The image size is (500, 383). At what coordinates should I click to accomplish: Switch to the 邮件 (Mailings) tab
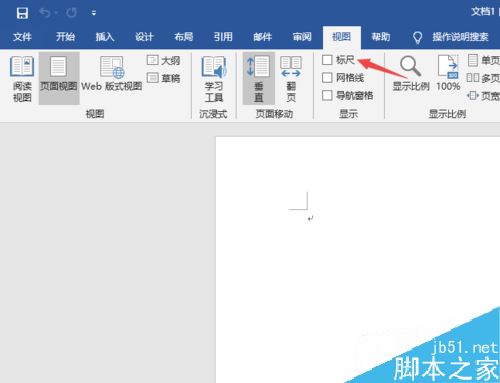(x=263, y=37)
